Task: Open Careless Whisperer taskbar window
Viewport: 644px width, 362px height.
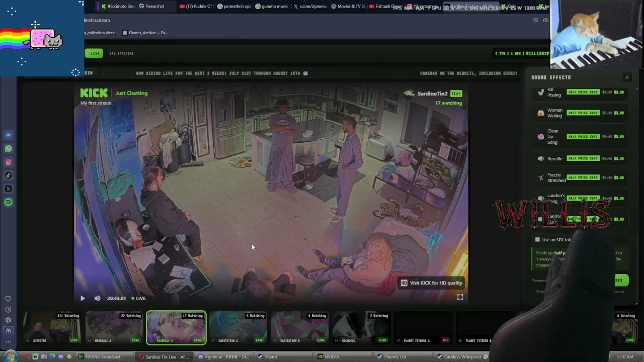Action: point(462,357)
